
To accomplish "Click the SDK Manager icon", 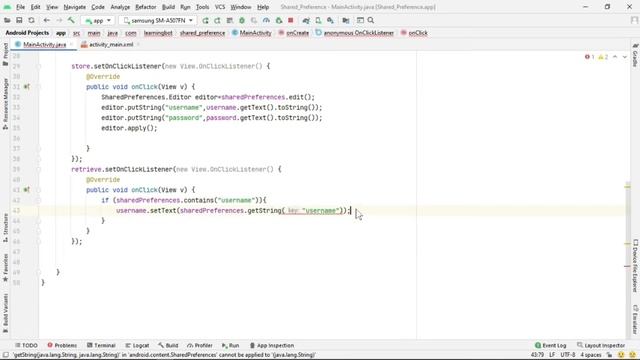I will pyautogui.click(x=330, y=20).
